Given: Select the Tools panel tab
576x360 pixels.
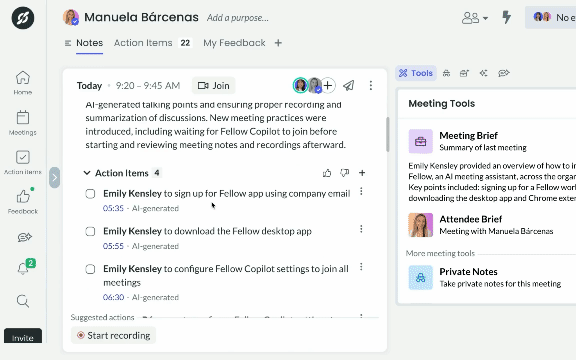Looking at the screenshot, I should point(416,73).
